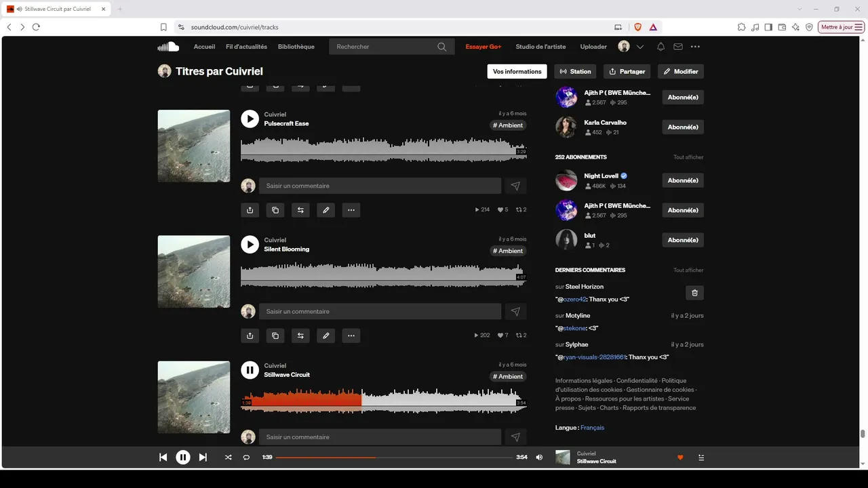The image size is (868, 488).
Task: Send comment on Stillwave Circuit
Action: coord(515,437)
